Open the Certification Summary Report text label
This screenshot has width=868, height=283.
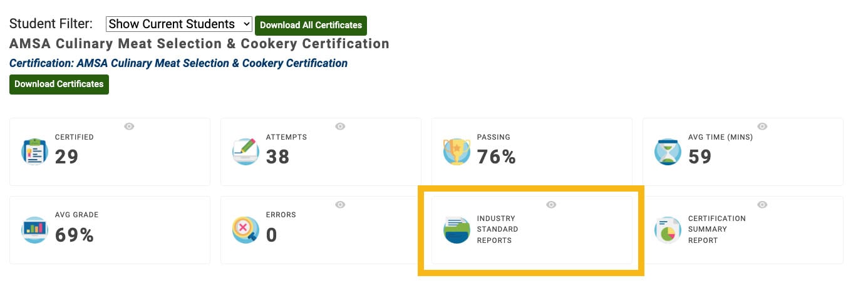pos(708,229)
